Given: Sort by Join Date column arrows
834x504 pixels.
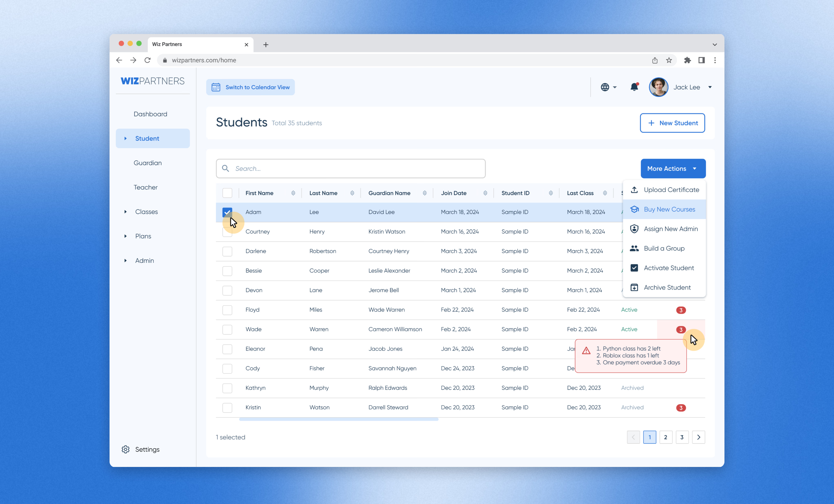Looking at the screenshot, I should [x=485, y=193].
